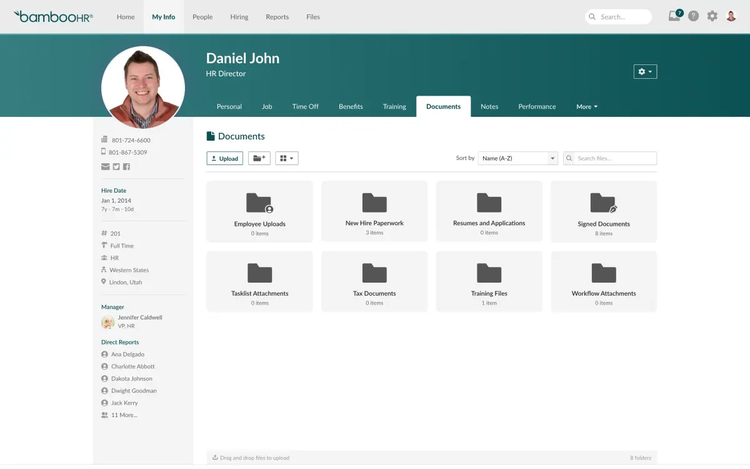Click the Direct Reports heading
The width and height of the screenshot is (750, 469).
(120, 342)
